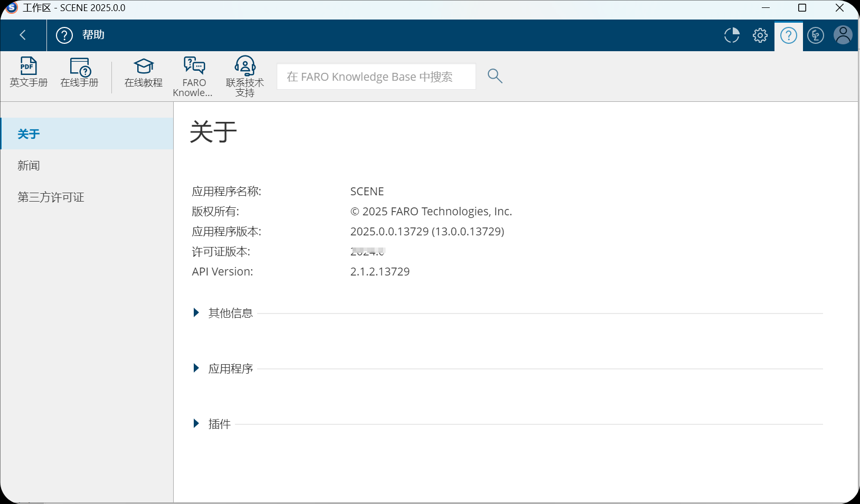Maximize the SCENE window
Image resolution: width=860 pixels, height=504 pixels.
[x=802, y=8]
